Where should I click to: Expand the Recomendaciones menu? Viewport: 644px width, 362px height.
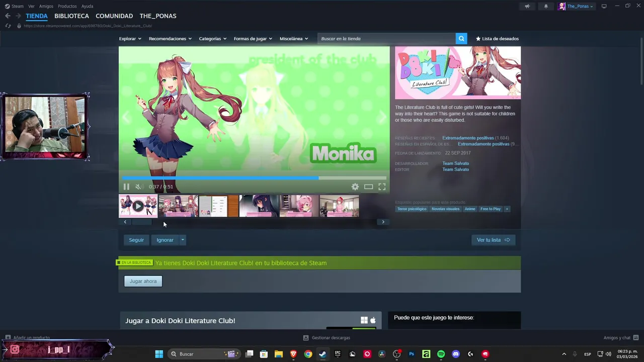click(x=171, y=39)
